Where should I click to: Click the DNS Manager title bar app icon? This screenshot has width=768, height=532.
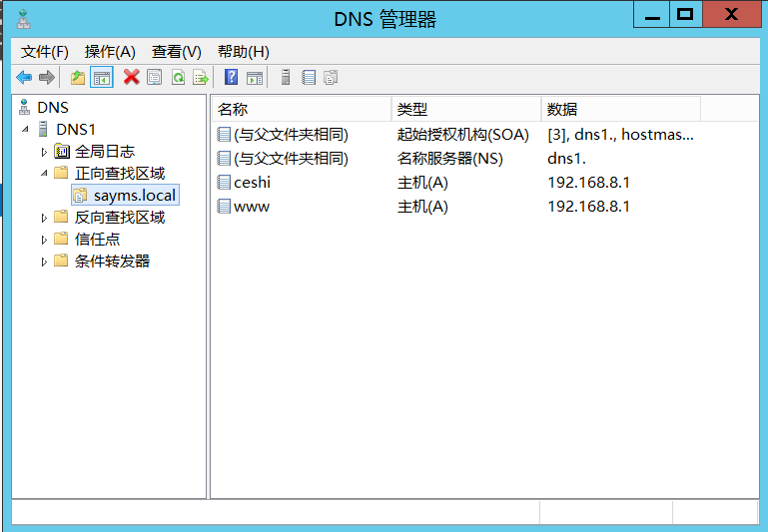pos(24,19)
